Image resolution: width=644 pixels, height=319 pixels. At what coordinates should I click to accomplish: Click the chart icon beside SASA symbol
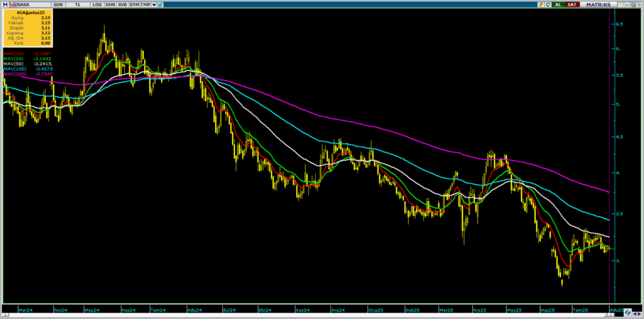tap(13, 4)
